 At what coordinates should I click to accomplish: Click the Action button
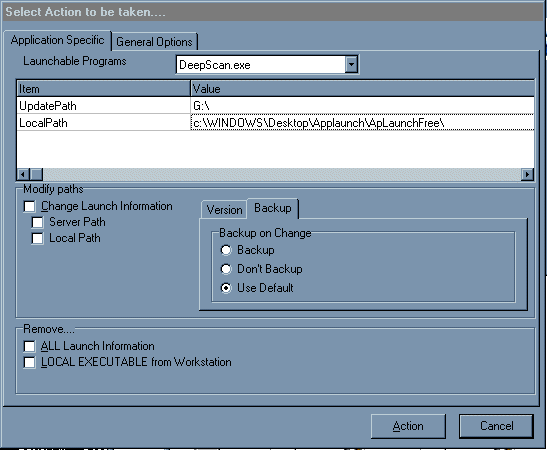[408, 426]
